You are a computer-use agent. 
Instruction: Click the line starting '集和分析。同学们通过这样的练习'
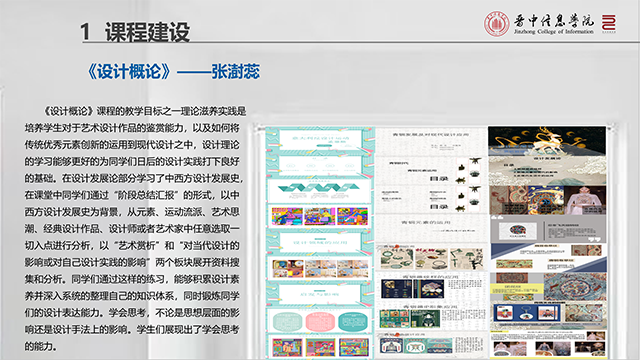[132, 279]
